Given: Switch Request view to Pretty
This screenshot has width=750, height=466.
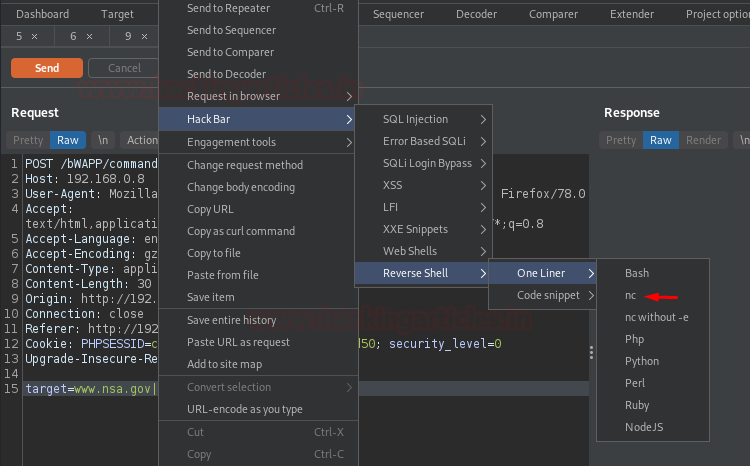Looking at the screenshot, I should [x=28, y=140].
